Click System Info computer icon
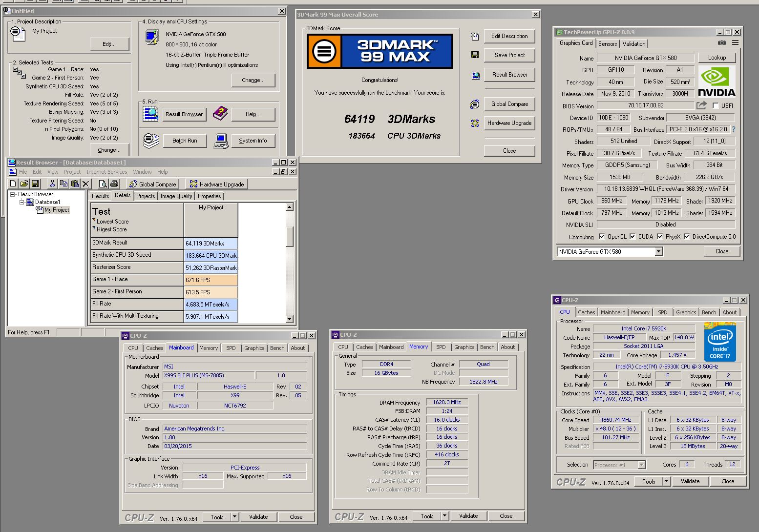 pyautogui.click(x=221, y=141)
